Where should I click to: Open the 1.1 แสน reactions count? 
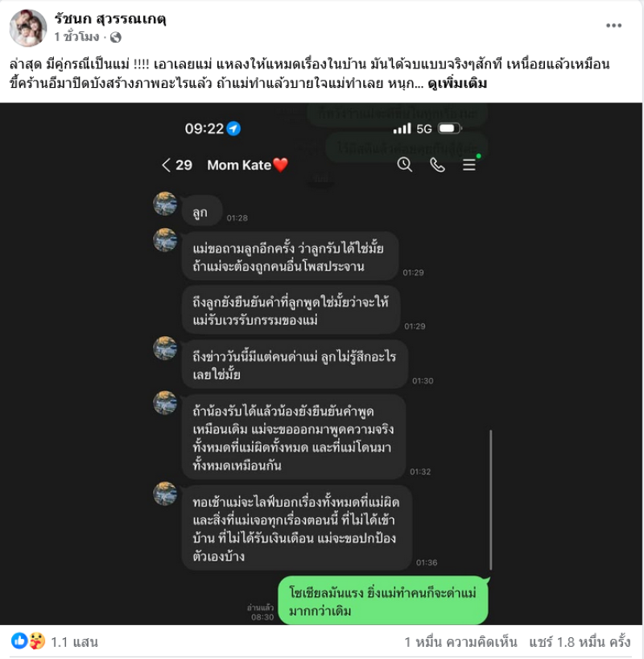tap(74, 642)
